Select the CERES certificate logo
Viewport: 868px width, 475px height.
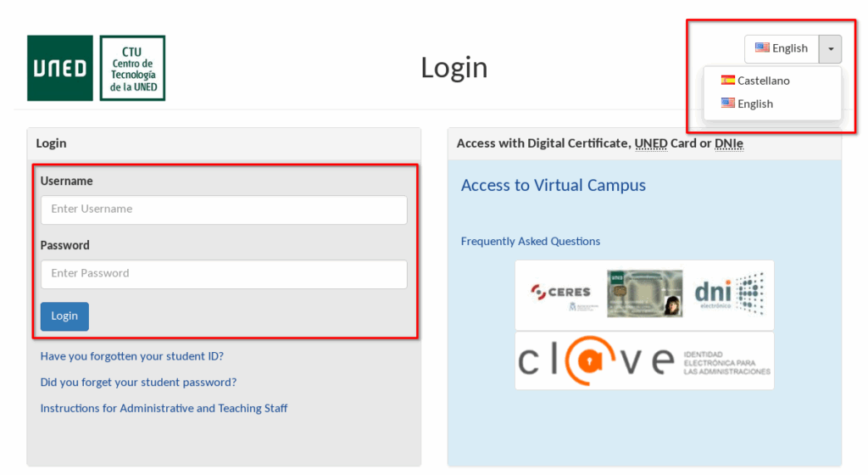coord(560,293)
